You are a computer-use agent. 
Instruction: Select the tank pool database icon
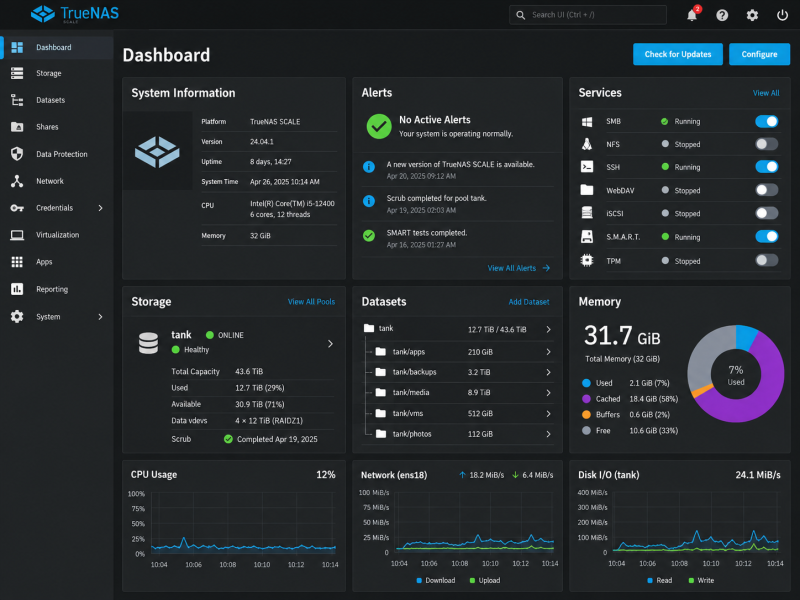[x=148, y=343]
